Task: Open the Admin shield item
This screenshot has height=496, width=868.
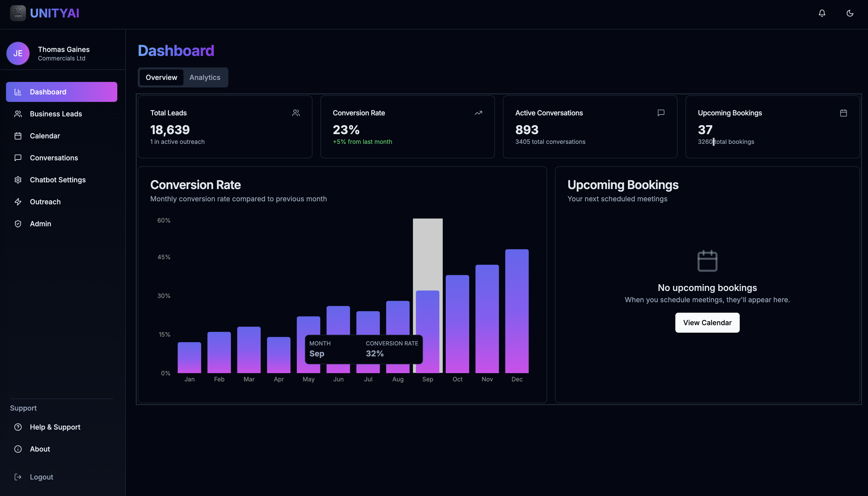Action: pos(40,224)
